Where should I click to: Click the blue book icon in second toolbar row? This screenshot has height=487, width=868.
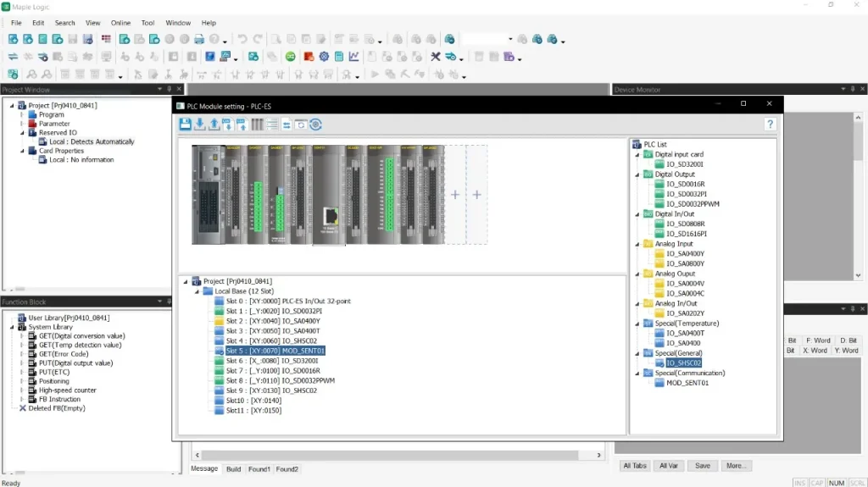(210, 57)
